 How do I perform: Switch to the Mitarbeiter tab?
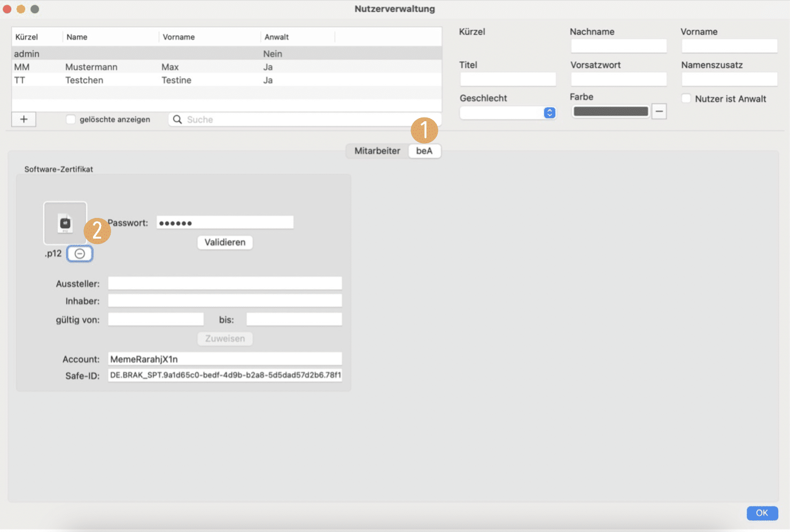pos(377,151)
